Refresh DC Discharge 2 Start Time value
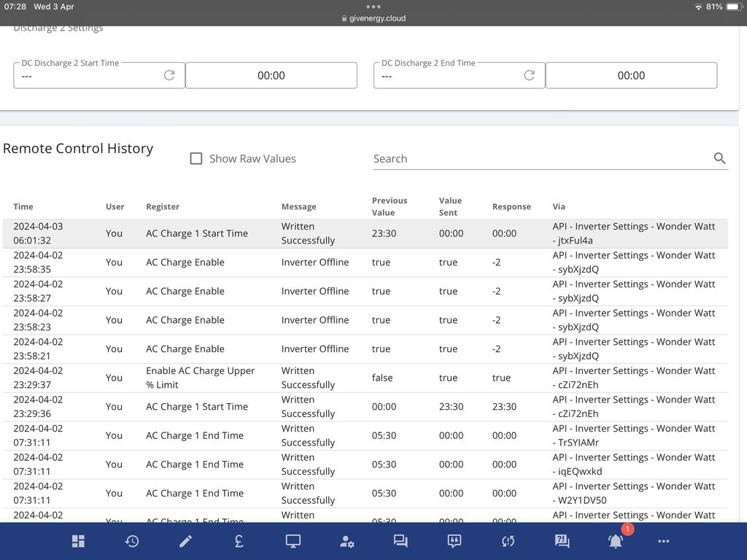This screenshot has height=560, width=747. 169,75
